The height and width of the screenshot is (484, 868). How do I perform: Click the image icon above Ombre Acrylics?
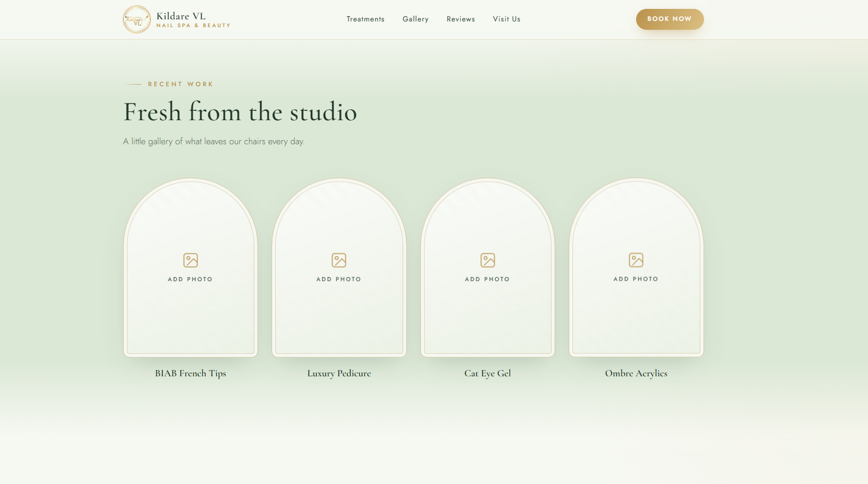[636, 260]
